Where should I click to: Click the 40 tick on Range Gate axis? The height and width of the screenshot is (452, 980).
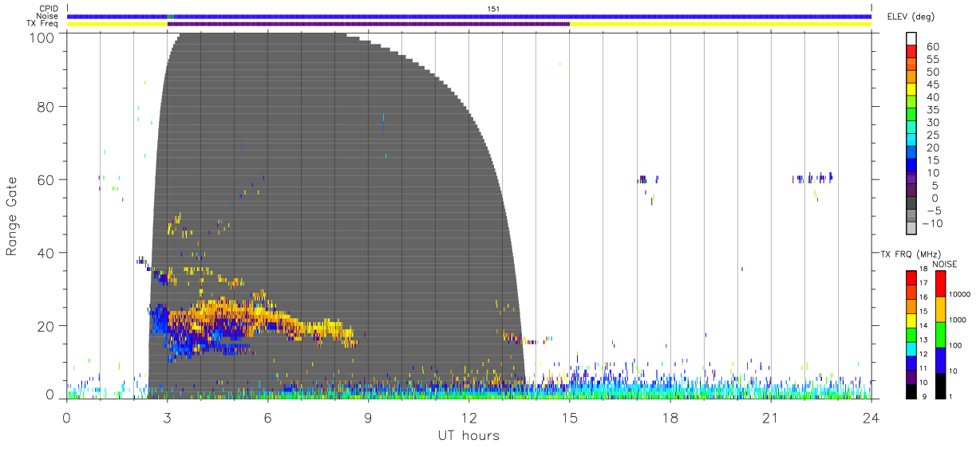(46, 253)
